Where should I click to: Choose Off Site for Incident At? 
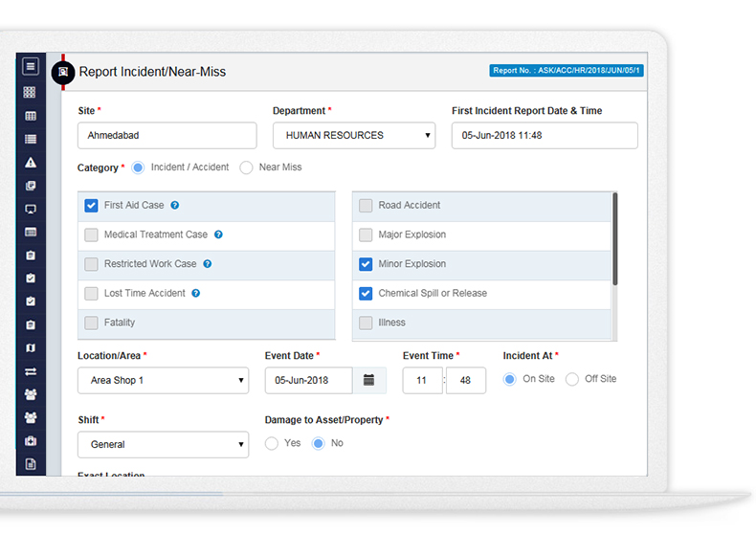point(572,379)
